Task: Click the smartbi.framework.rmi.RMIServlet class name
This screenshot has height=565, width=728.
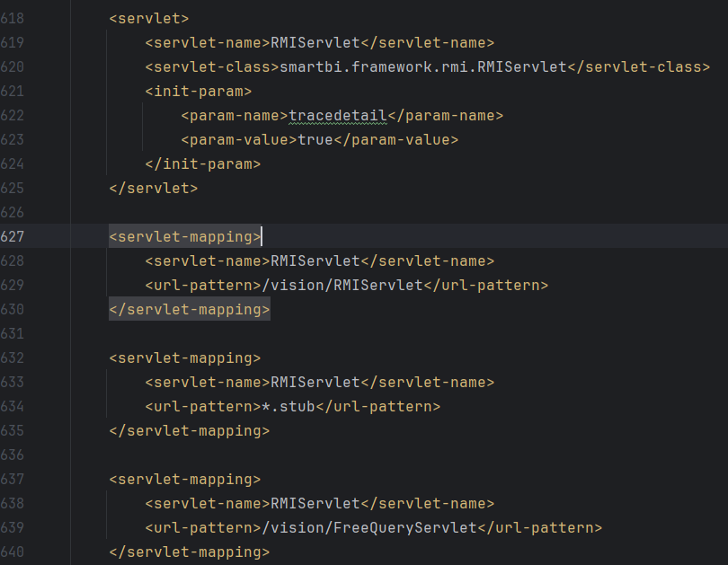Action: tap(423, 66)
